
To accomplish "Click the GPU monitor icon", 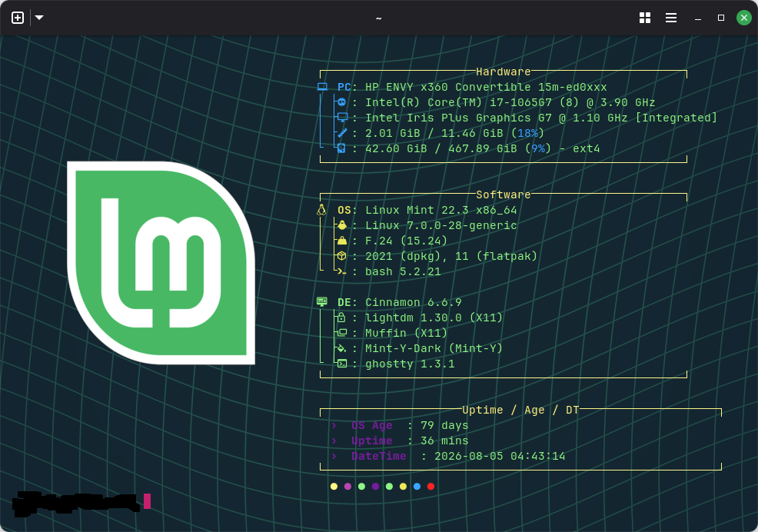I will 342,118.
